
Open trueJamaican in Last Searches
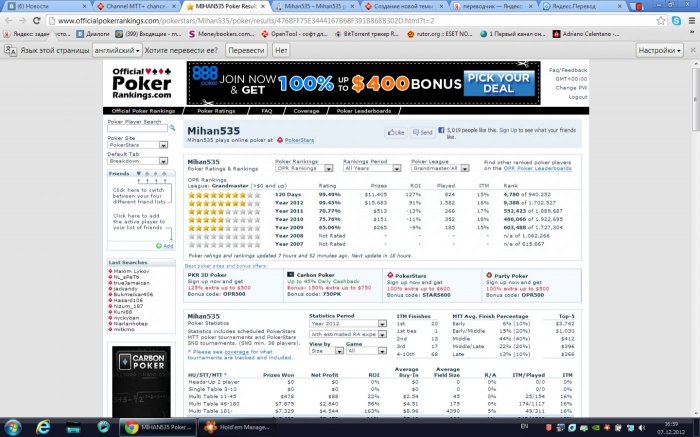click(x=131, y=283)
